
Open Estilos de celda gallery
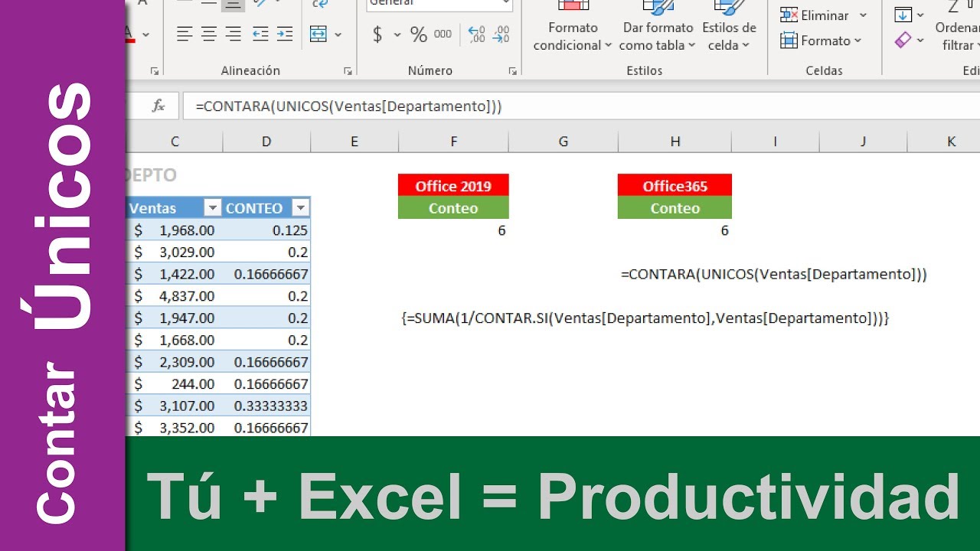click(728, 28)
